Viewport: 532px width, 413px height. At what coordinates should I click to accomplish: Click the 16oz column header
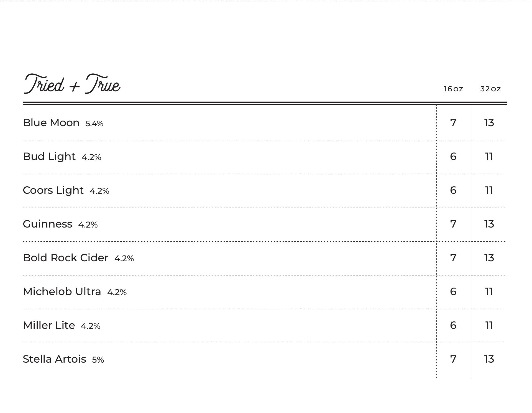point(453,89)
